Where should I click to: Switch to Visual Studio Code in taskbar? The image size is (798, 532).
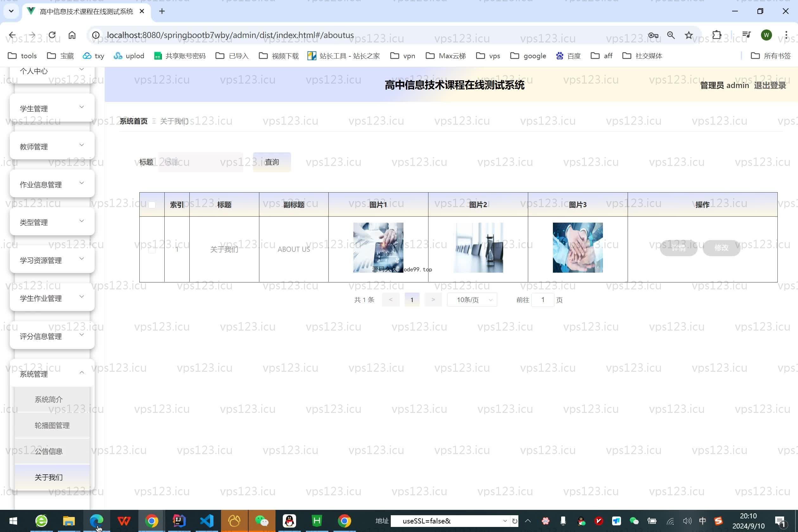click(206, 521)
